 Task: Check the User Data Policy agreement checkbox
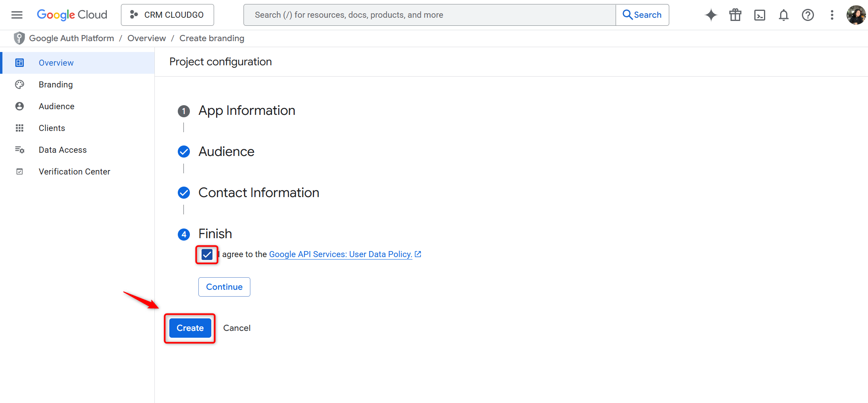pyautogui.click(x=206, y=254)
